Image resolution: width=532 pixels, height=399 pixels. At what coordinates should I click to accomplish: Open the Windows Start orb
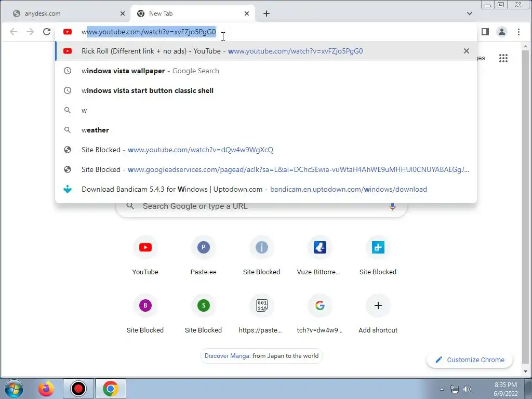click(x=14, y=389)
